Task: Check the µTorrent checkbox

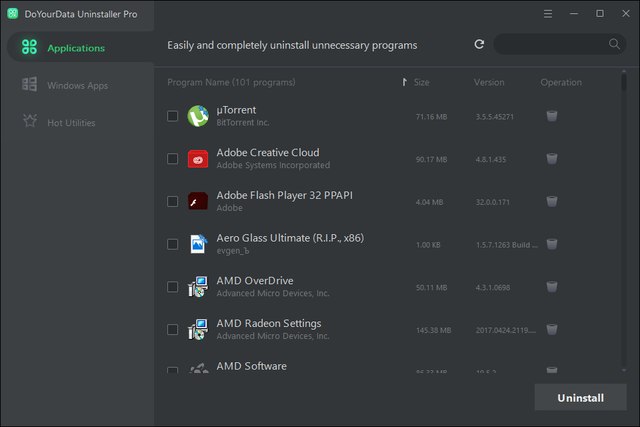Action: click(x=173, y=116)
